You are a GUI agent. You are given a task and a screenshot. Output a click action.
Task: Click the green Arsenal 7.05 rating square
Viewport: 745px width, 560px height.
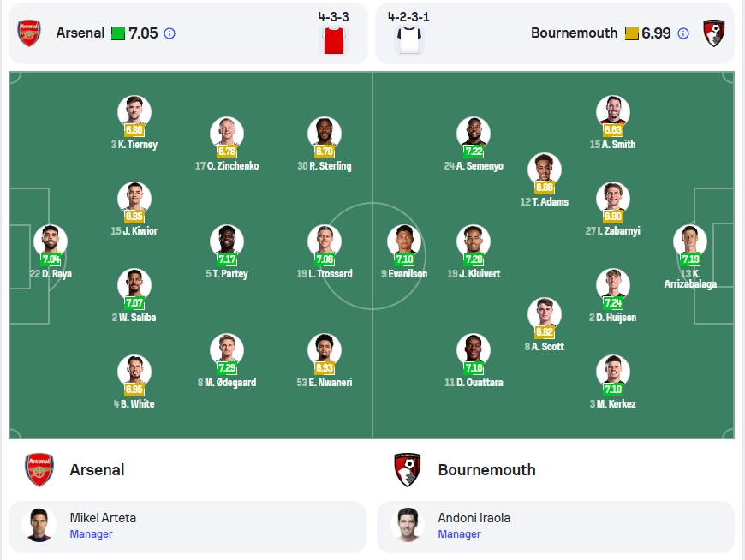tap(118, 33)
